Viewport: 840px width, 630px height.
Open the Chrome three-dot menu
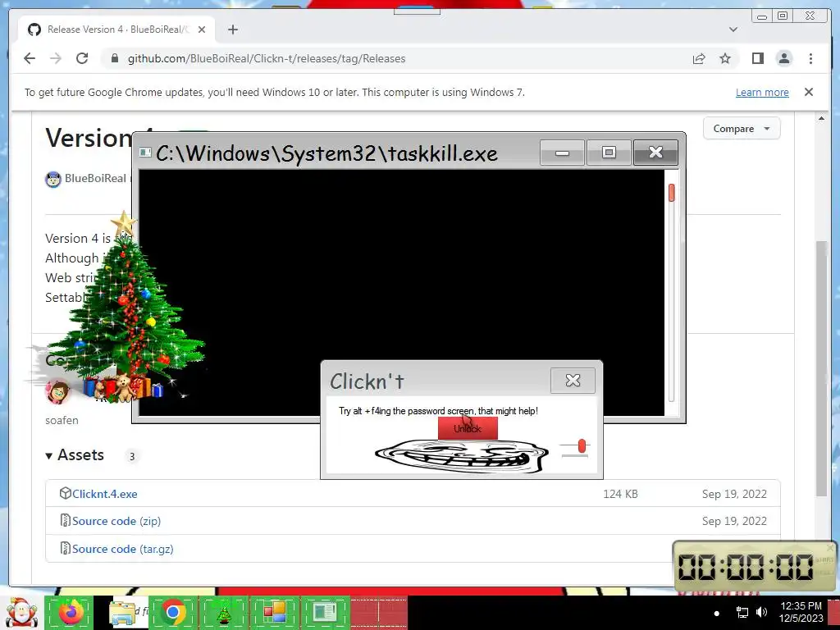(x=810, y=58)
